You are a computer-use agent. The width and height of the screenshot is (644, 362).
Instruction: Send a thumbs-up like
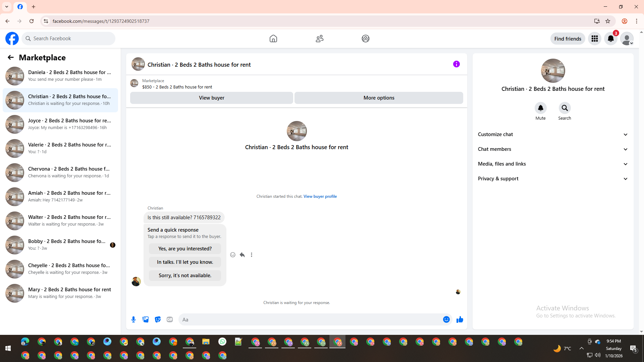point(460,319)
